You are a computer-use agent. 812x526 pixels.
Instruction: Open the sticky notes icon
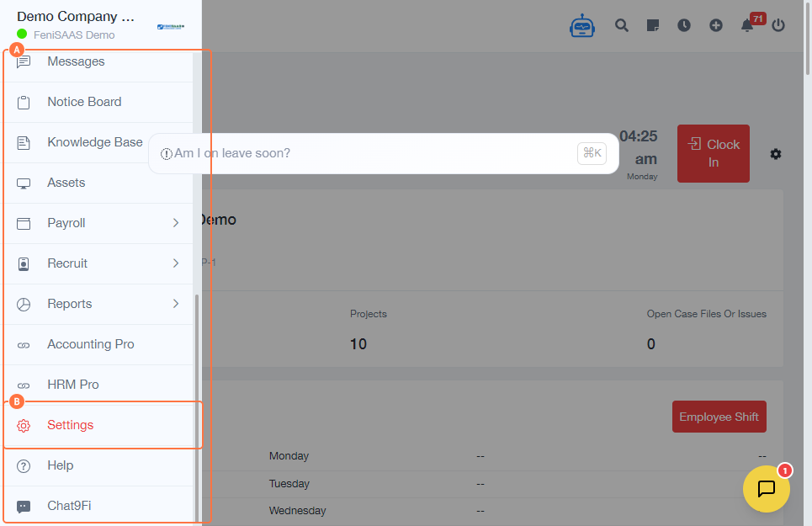pos(653,25)
